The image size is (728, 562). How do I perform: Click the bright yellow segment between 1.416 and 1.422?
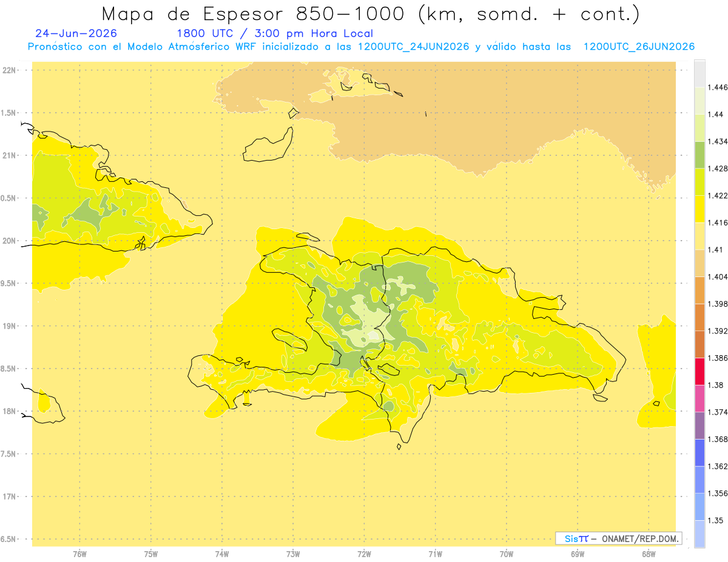coord(699,209)
